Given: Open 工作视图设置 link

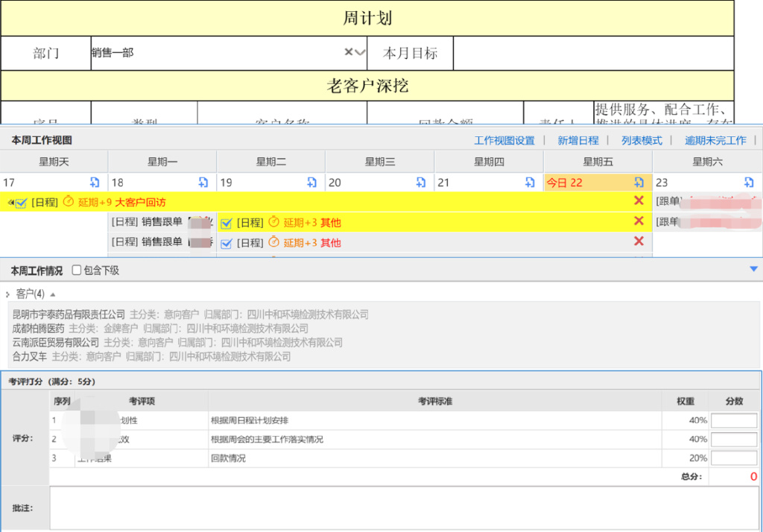Looking at the screenshot, I should click(504, 140).
